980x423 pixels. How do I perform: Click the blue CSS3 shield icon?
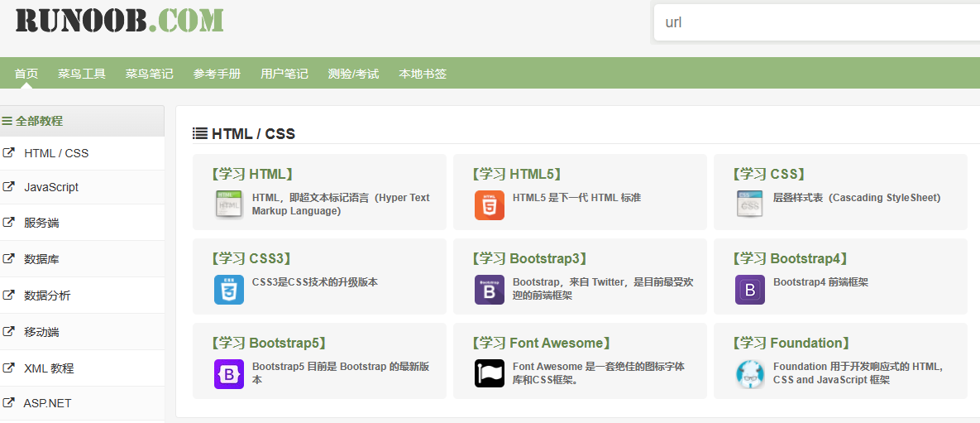tap(229, 289)
